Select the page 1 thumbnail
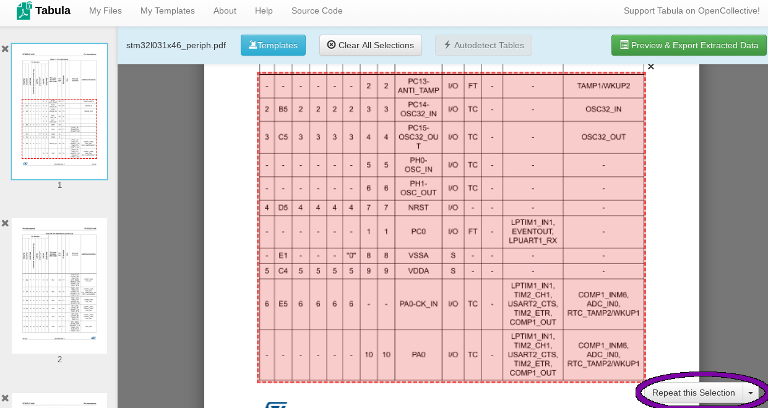Viewport: 768px width, 408px height. tap(60, 111)
